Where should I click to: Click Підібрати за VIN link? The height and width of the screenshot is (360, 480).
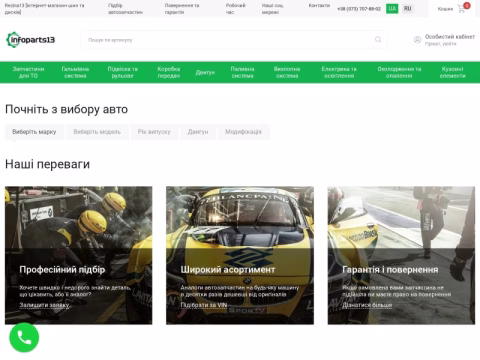204,305
